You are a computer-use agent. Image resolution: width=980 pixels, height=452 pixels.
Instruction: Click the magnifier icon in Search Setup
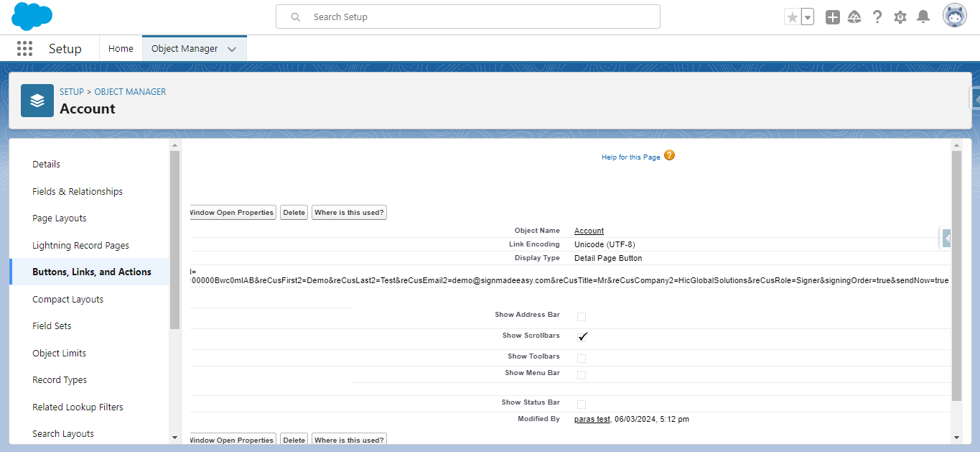point(296,17)
